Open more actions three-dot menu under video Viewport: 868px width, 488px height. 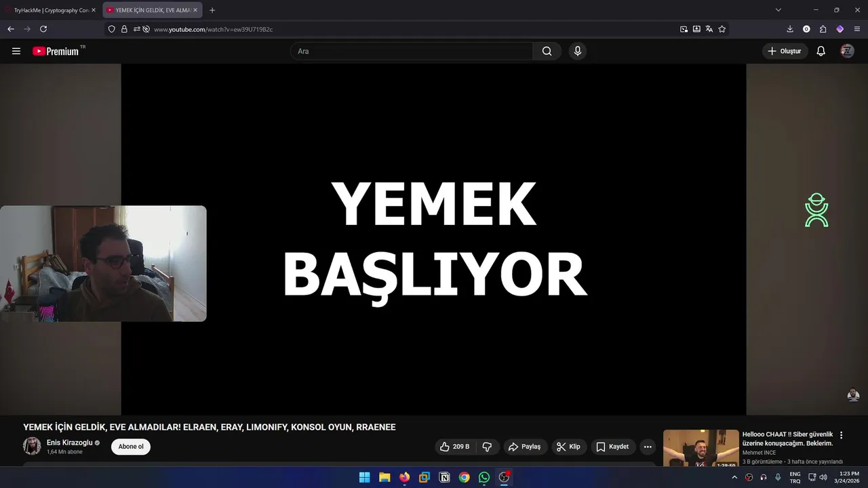point(648,447)
